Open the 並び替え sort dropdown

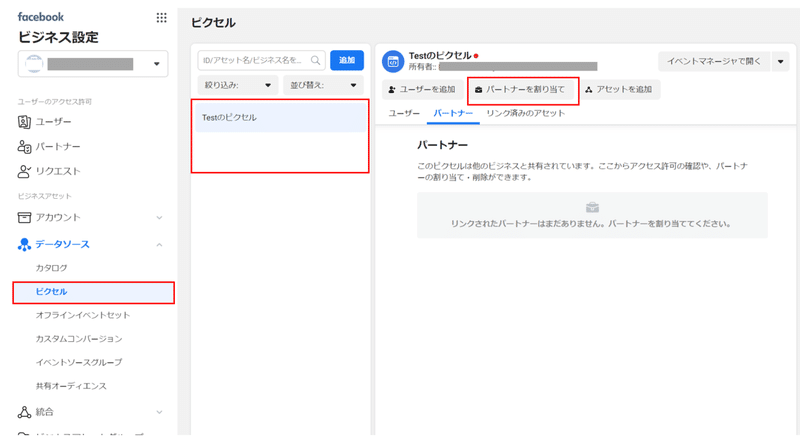[x=323, y=85]
